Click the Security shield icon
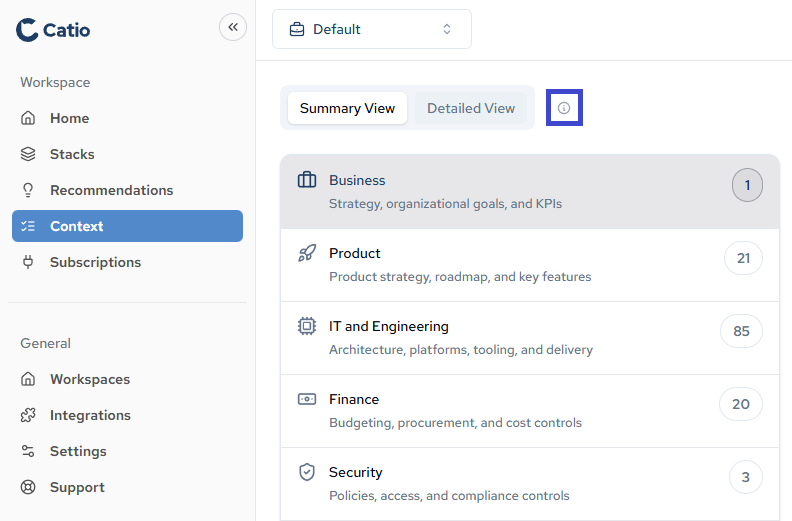This screenshot has height=521, width=792. coord(307,472)
